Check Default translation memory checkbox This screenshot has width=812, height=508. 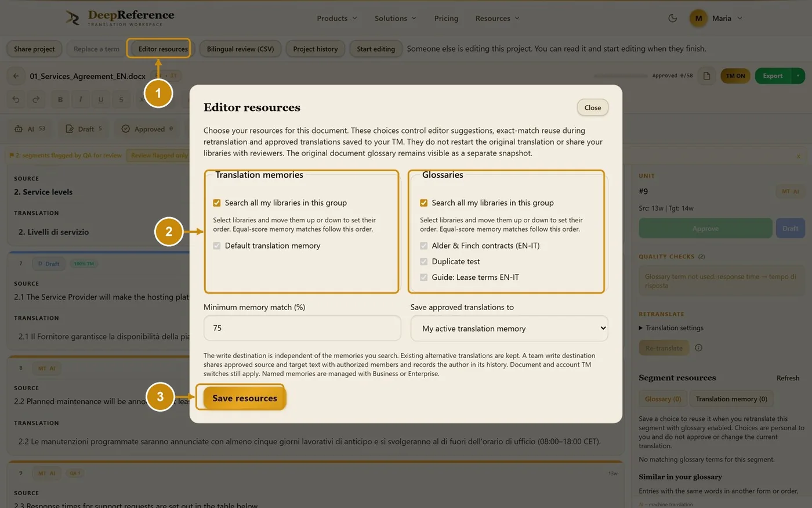pos(217,246)
